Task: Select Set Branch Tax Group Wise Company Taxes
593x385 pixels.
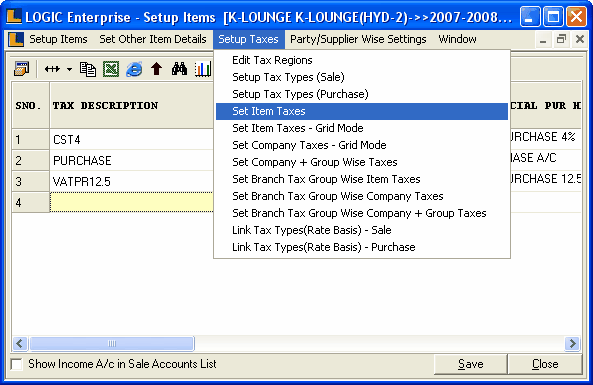Action: [x=362, y=196]
